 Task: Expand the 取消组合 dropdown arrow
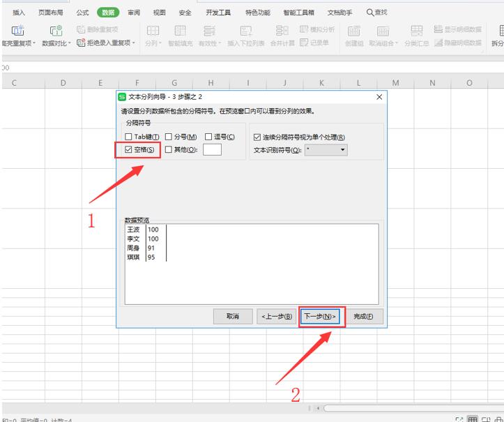397,43
